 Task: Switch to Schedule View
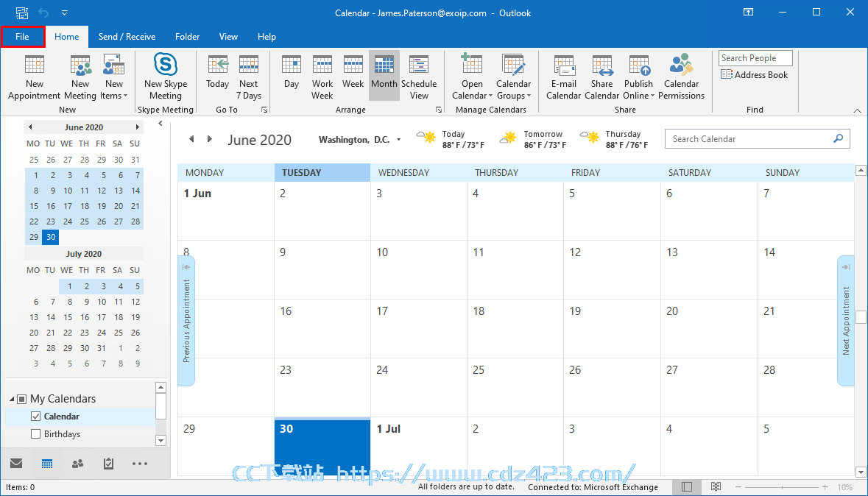[x=419, y=77]
